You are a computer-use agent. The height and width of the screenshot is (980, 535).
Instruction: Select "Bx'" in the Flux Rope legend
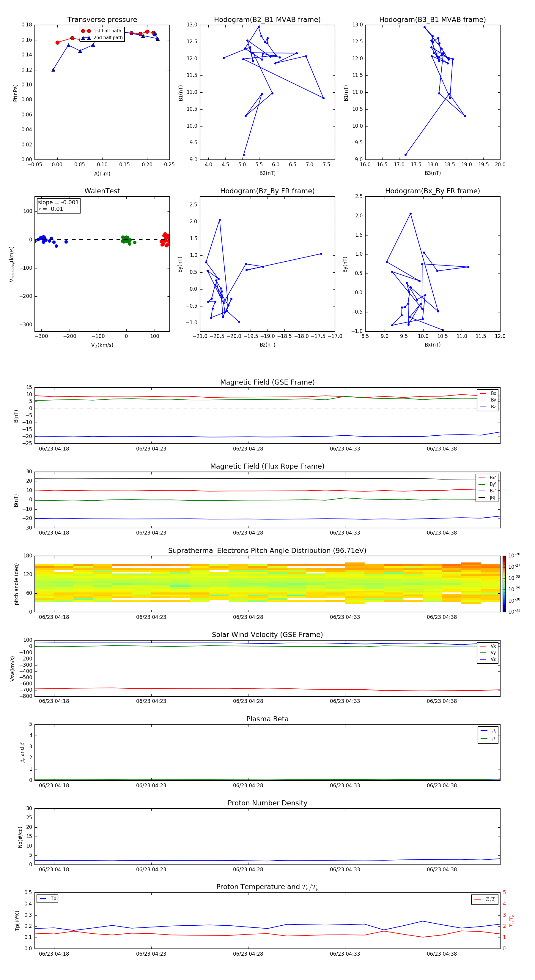pos(487,478)
